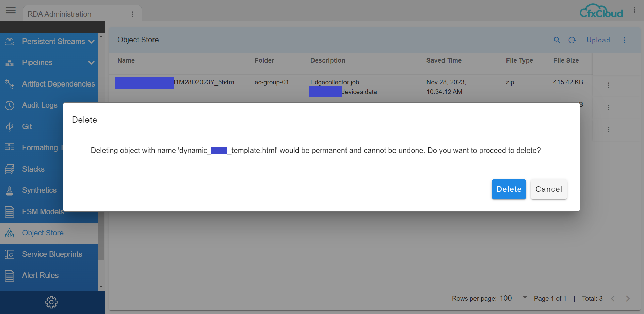Open row actions for the zip file
The image size is (644, 314).
[608, 85]
